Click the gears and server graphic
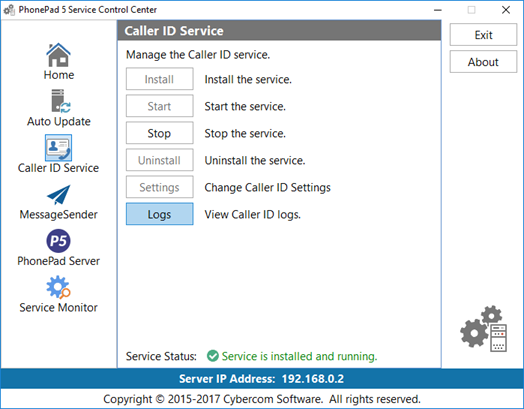This screenshot has height=409, width=524. [x=484, y=328]
